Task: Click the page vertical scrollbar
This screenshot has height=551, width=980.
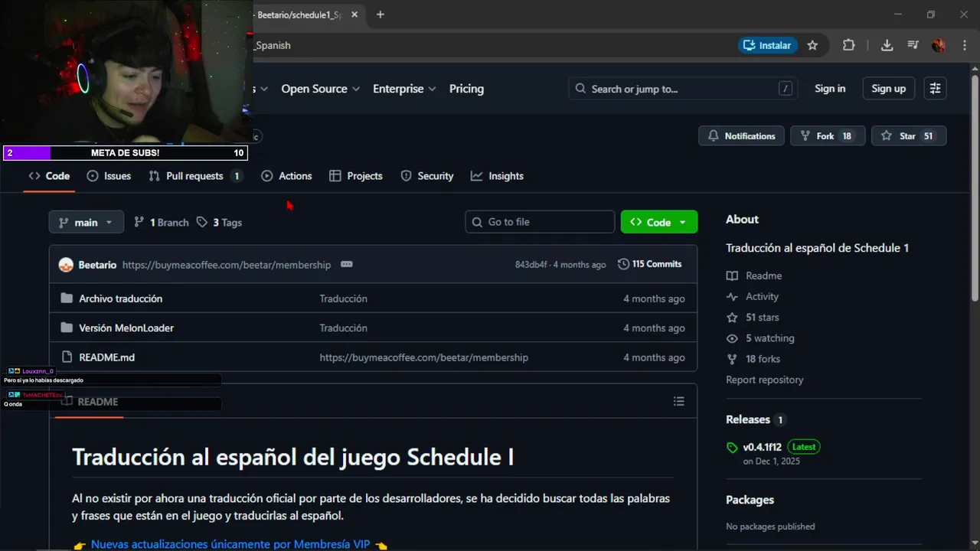Action: (975, 187)
